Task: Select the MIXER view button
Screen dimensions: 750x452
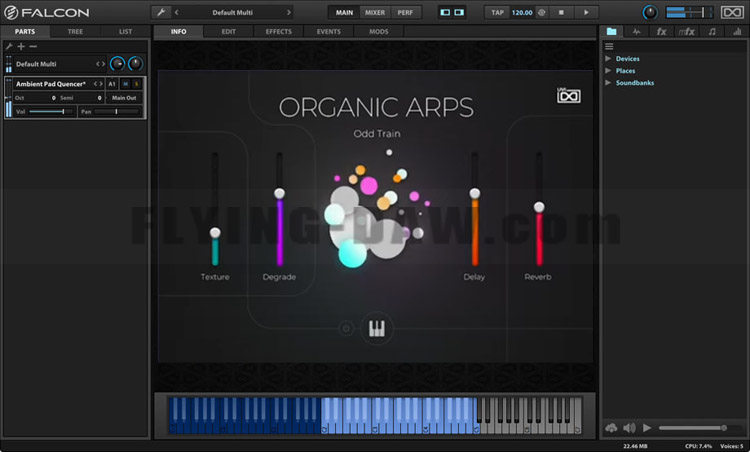Action: (375, 12)
